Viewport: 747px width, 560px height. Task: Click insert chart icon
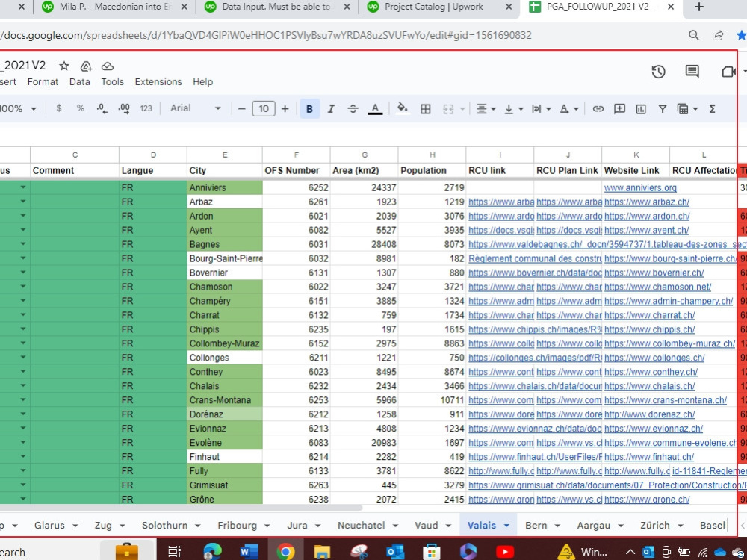(641, 109)
